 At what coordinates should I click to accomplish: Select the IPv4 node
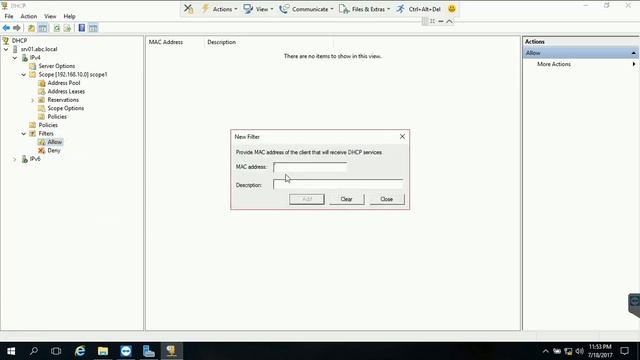[35, 58]
